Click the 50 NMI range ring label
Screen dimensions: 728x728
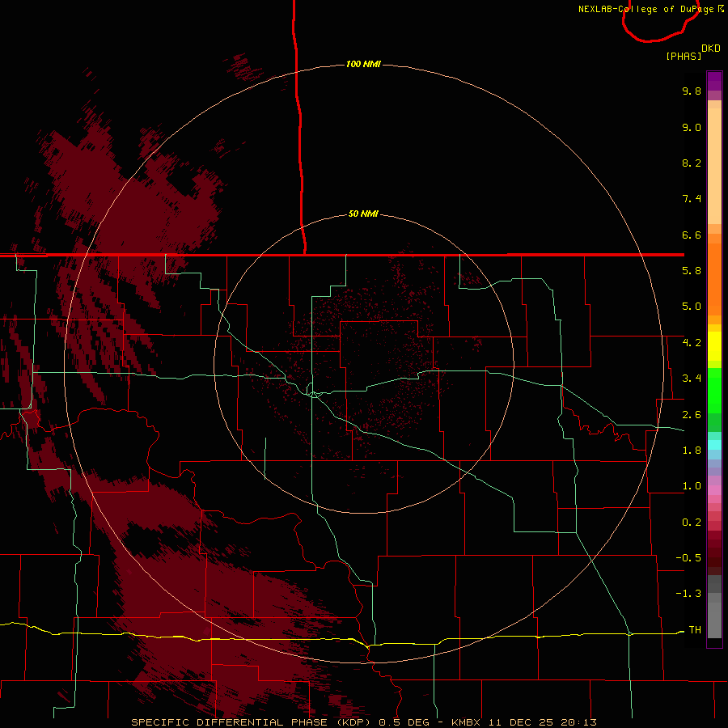pyautogui.click(x=363, y=214)
